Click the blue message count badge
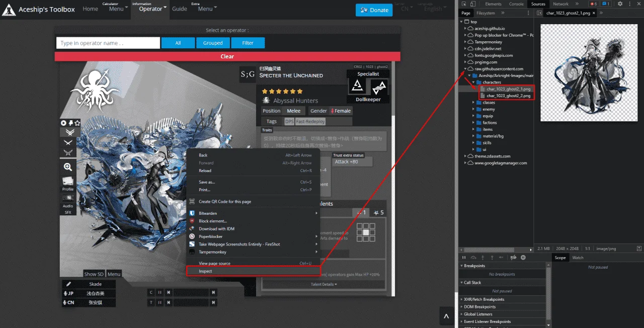Image resolution: width=644 pixels, height=328 pixels. coord(606,4)
